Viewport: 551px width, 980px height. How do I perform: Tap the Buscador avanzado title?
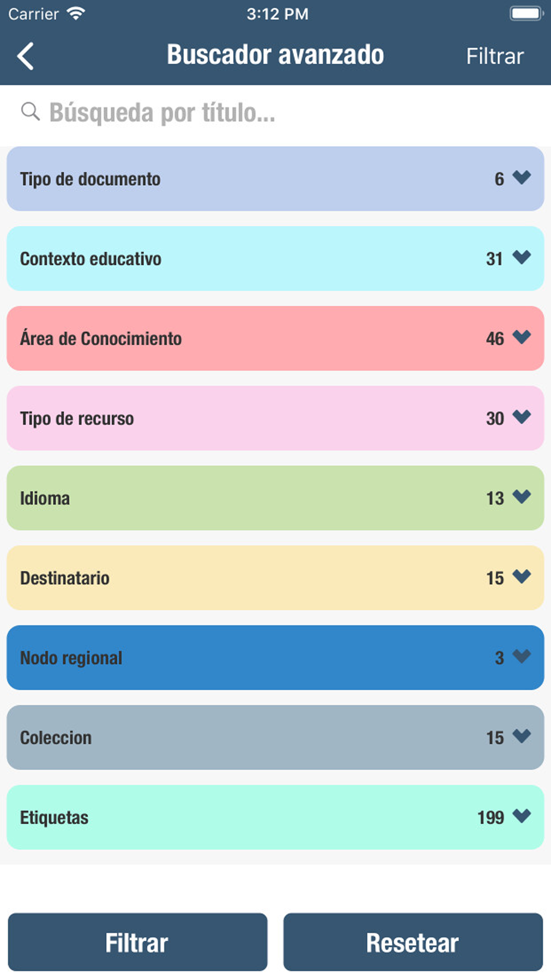point(275,55)
